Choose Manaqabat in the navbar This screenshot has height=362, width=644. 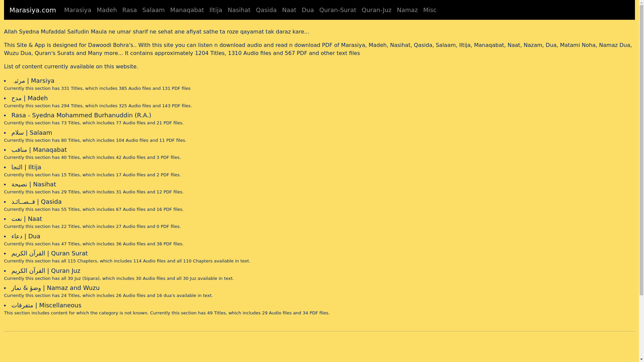(187, 10)
